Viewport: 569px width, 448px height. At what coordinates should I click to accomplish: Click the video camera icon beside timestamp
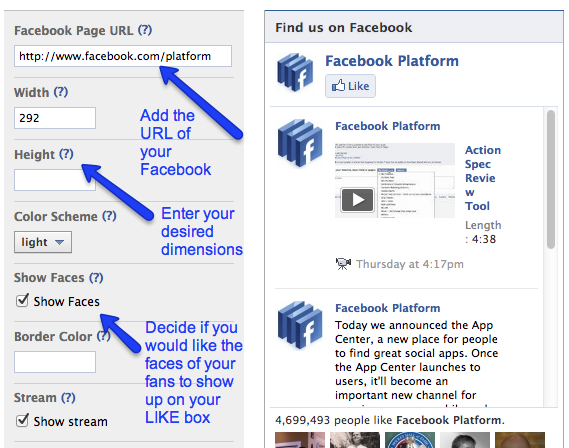[x=343, y=264]
